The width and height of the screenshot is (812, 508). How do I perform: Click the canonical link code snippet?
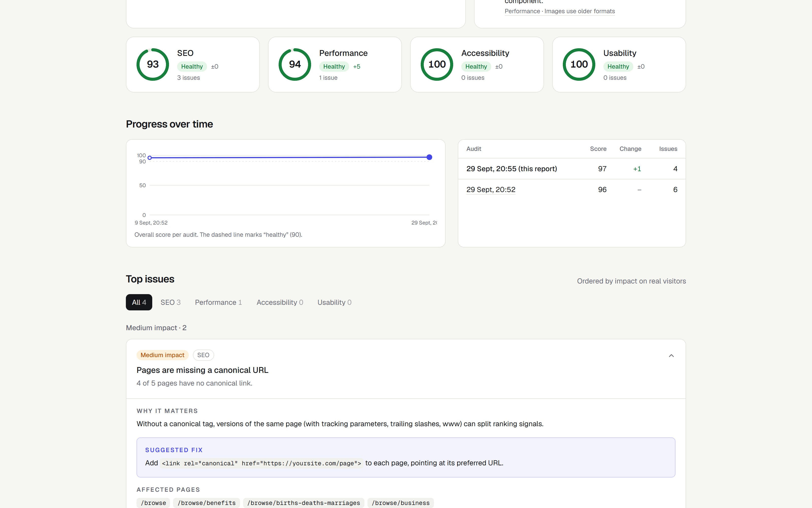click(x=261, y=463)
